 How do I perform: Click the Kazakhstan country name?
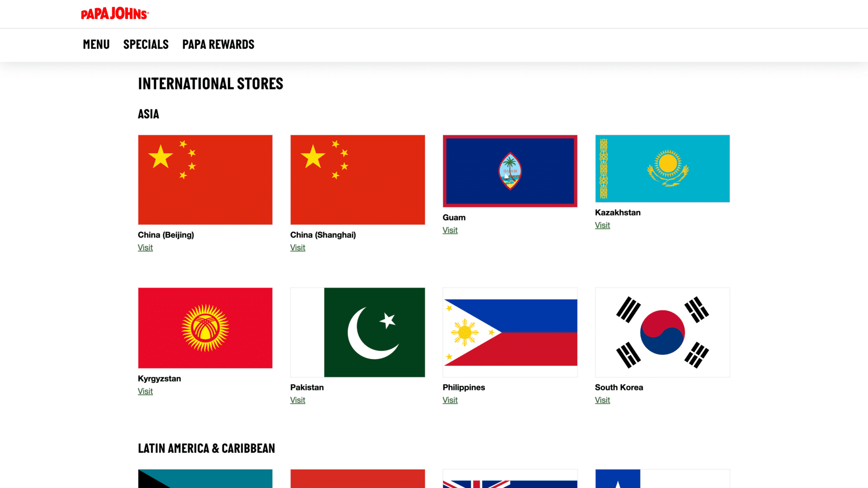coord(618,212)
